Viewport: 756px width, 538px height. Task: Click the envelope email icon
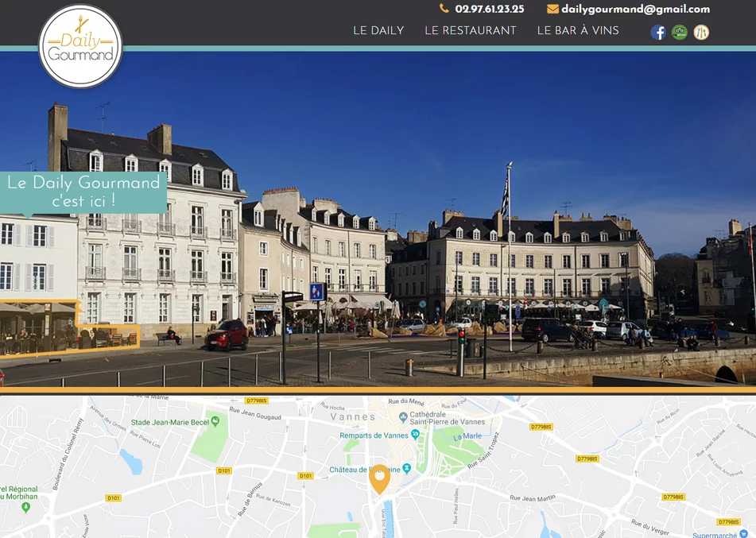[x=552, y=10]
